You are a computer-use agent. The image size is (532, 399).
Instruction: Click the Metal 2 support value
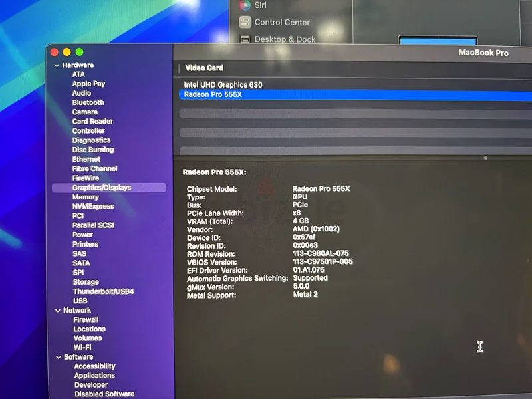point(305,295)
